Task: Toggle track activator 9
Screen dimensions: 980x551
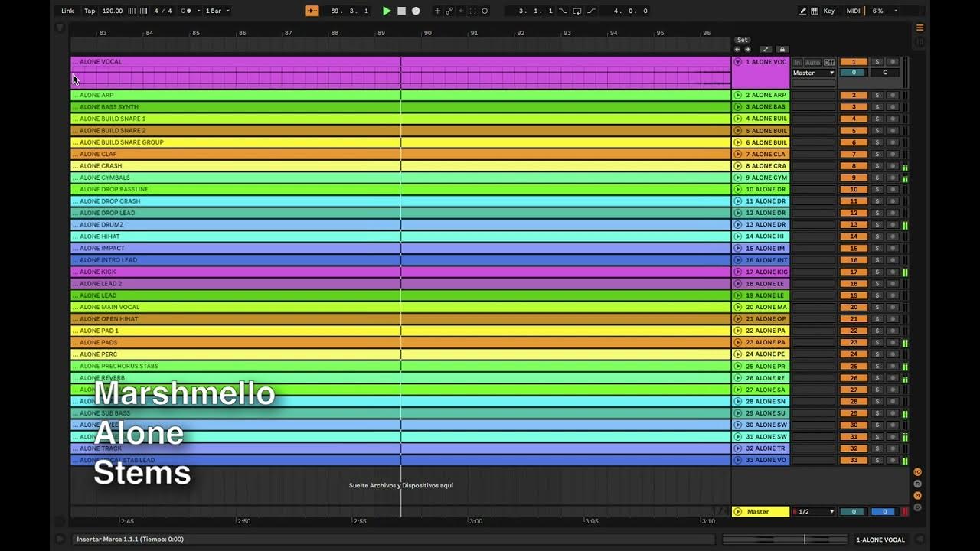Action: pos(854,178)
